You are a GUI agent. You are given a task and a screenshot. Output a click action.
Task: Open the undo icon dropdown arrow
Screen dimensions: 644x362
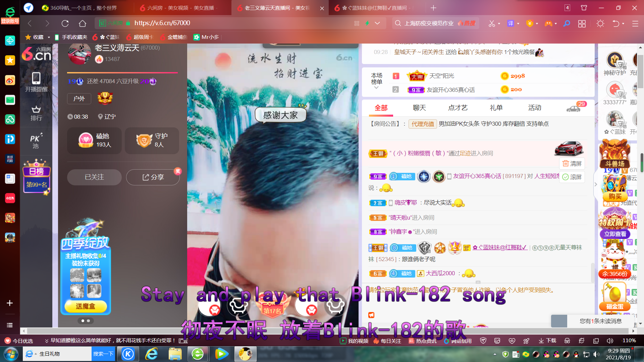(x=623, y=23)
